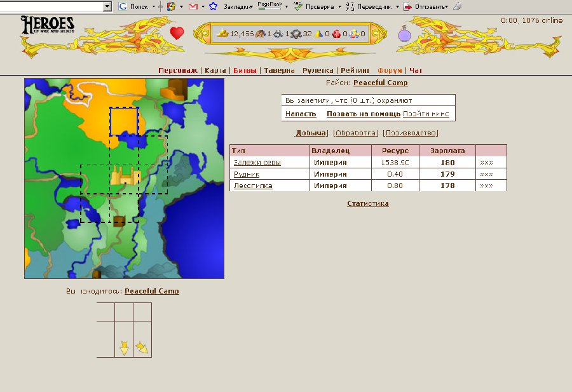Switch to the Добыча tab
Image resolution: width=572 pixels, height=392 pixels.
coord(311,133)
